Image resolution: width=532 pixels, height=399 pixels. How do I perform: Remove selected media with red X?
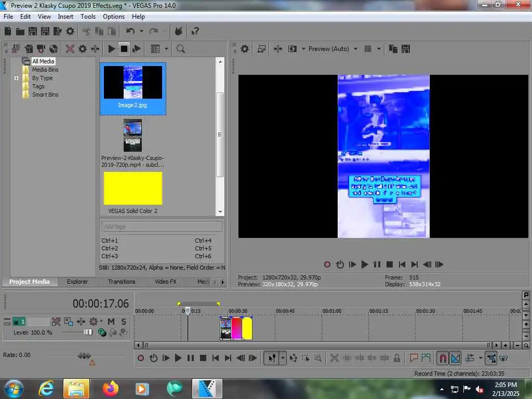click(x=70, y=49)
